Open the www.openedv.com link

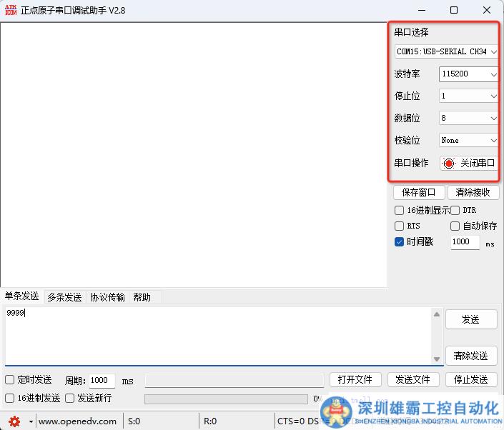tap(77, 421)
